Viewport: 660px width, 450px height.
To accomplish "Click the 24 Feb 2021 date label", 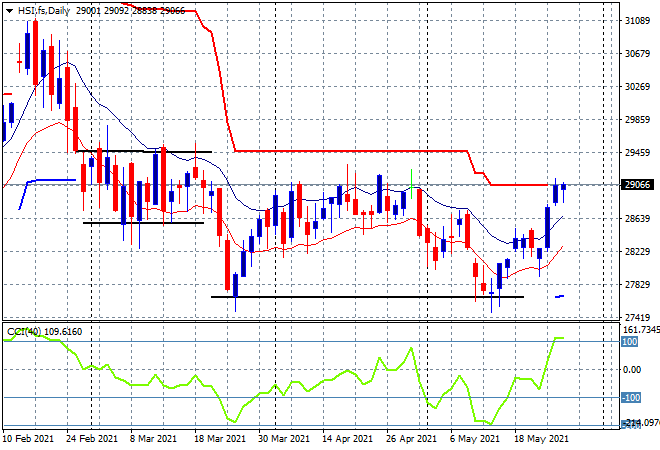I will pos(92,439).
